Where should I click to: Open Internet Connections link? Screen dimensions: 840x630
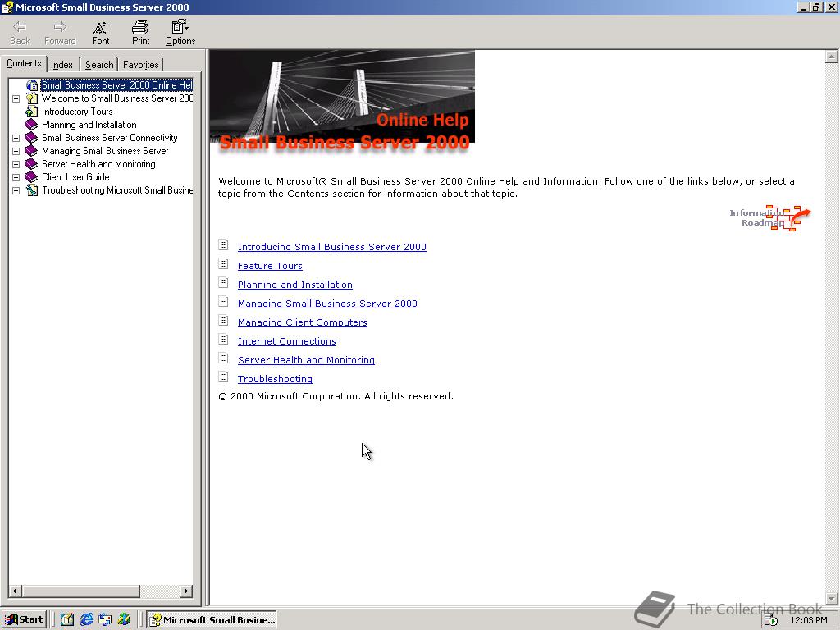287,341
